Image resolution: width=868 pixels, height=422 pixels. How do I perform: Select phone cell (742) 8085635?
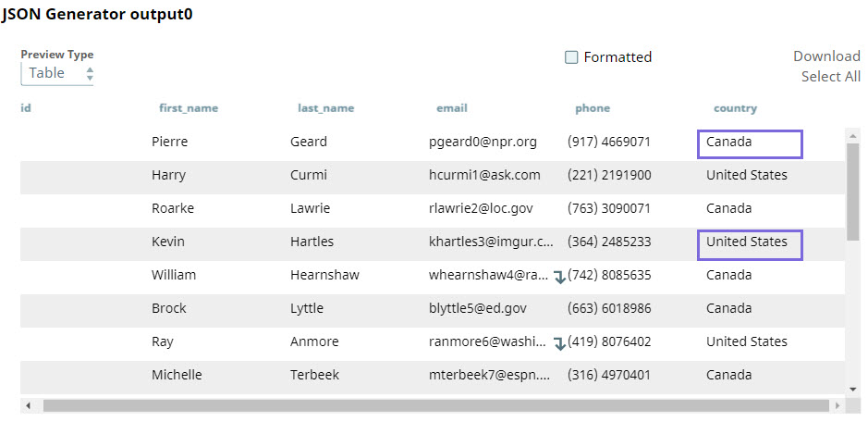(609, 275)
